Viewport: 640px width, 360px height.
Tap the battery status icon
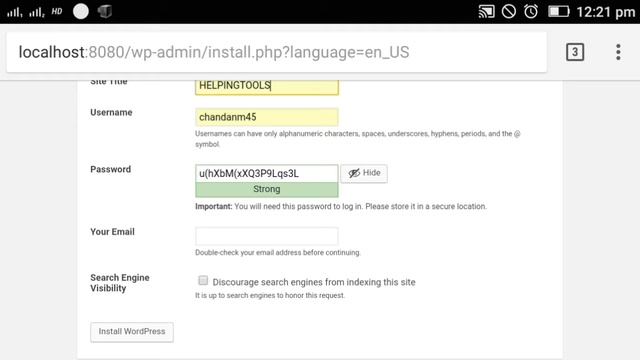558,11
